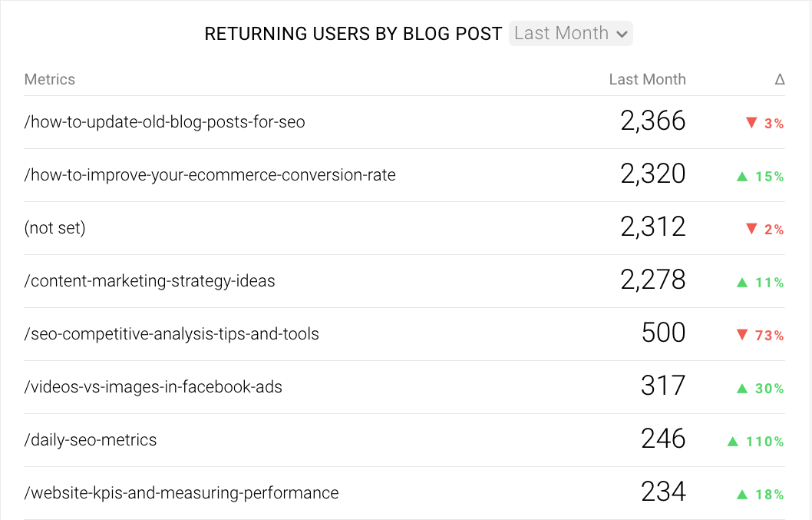Viewport: 812px width, 520px height.
Task: Click the green up arrow beside 110%
Action: 732,442
